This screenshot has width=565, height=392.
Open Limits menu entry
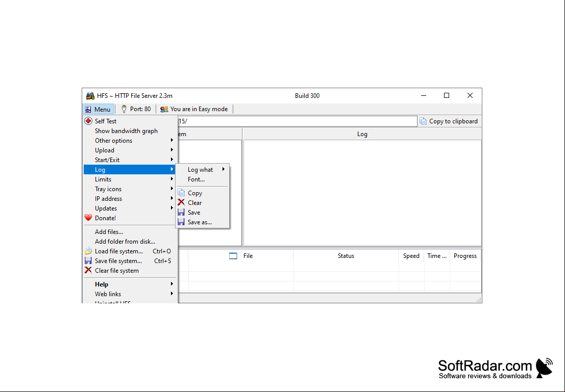tap(130, 179)
